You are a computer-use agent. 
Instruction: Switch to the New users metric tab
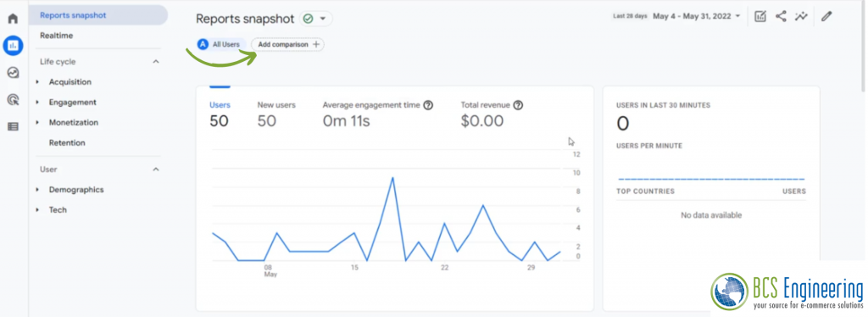[x=276, y=114]
